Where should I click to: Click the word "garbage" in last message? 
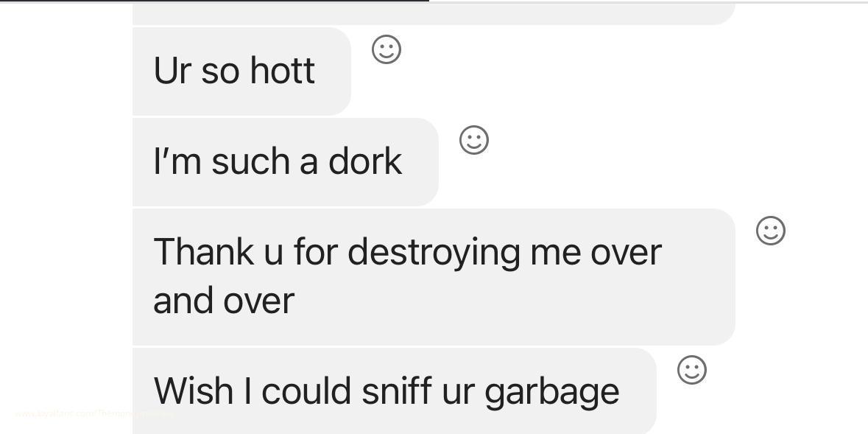coord(552,393)
